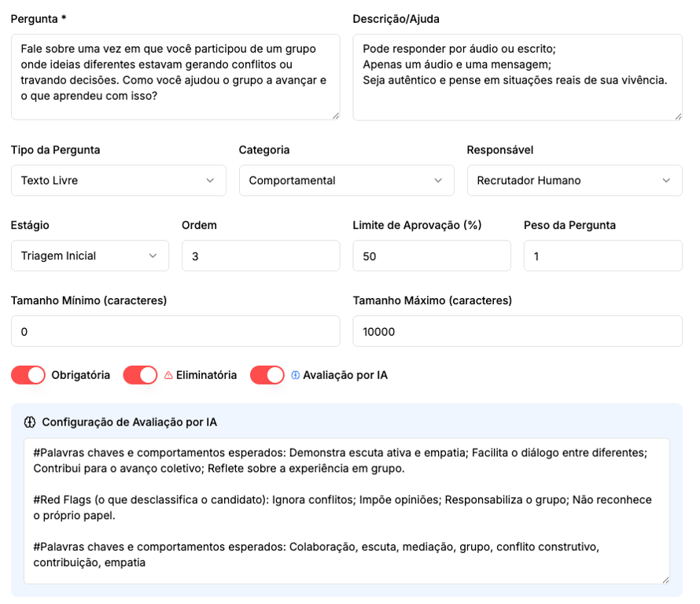Screen dimensions: 700x604
Task: Turn off the Eliminatória toggle
Action: click(140, 375)
